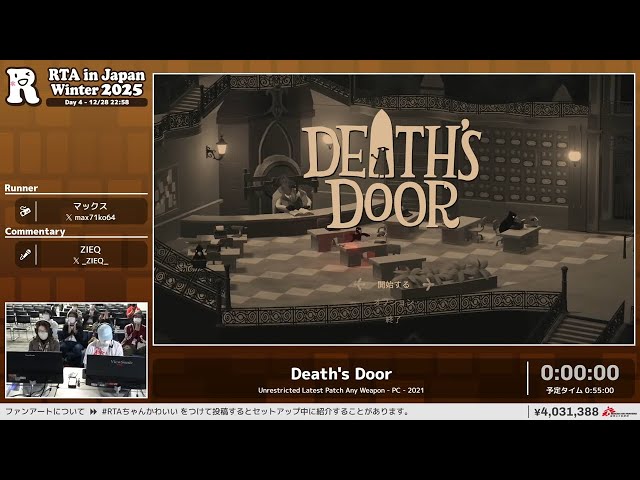The width and height of the screenshot is (640, 480).
Task: Click the ¥4,031,388 donation total
Action: [567, 412]
